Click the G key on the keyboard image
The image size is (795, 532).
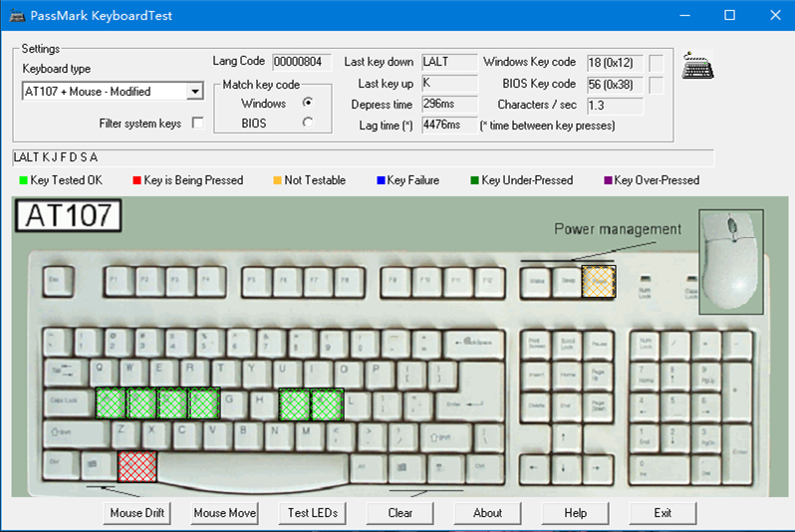(234, 403)
